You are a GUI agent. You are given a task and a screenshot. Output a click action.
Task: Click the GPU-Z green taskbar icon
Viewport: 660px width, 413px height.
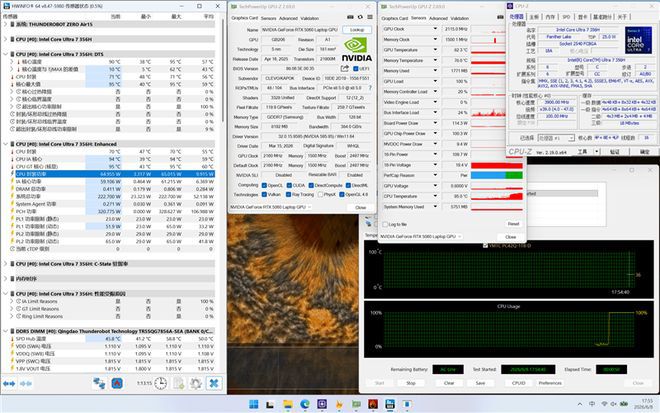coord(356,404)
